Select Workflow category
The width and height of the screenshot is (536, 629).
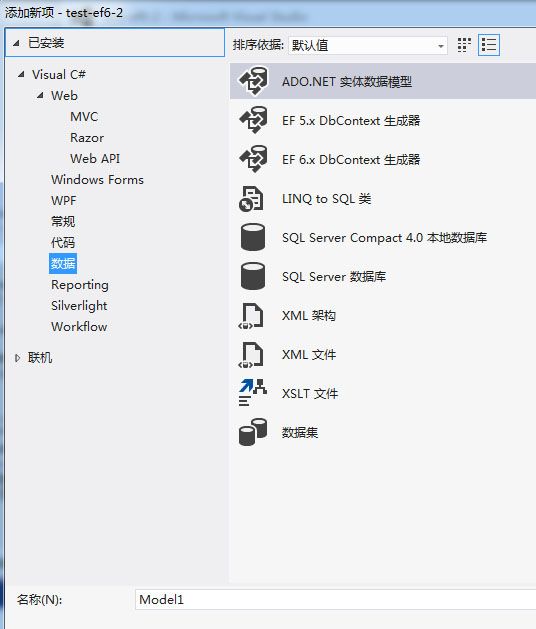(x=79, y=327)
